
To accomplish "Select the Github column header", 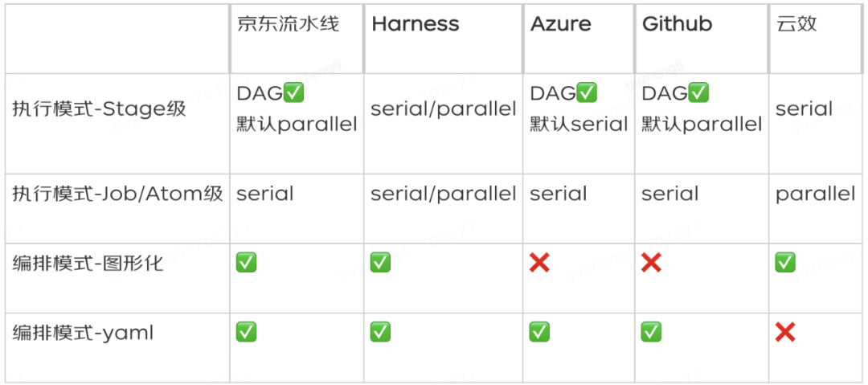I will pos(677,24).
